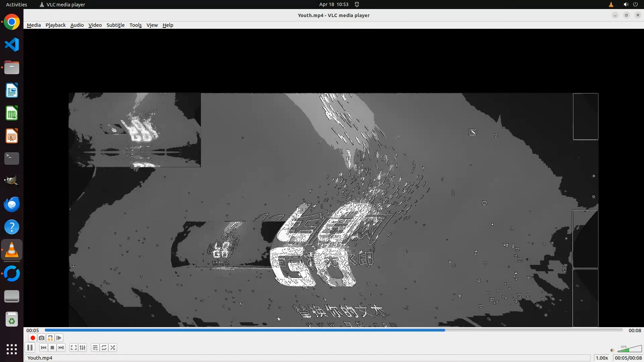Screen dimensions: 644x362
Task: Skip to next media track
Action: pos(61,348)
